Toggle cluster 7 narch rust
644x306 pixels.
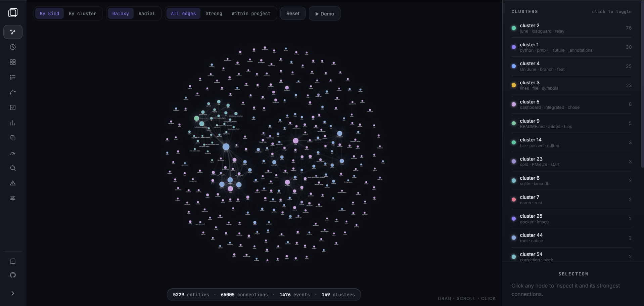pyautogui.click(x=571, y=200)
